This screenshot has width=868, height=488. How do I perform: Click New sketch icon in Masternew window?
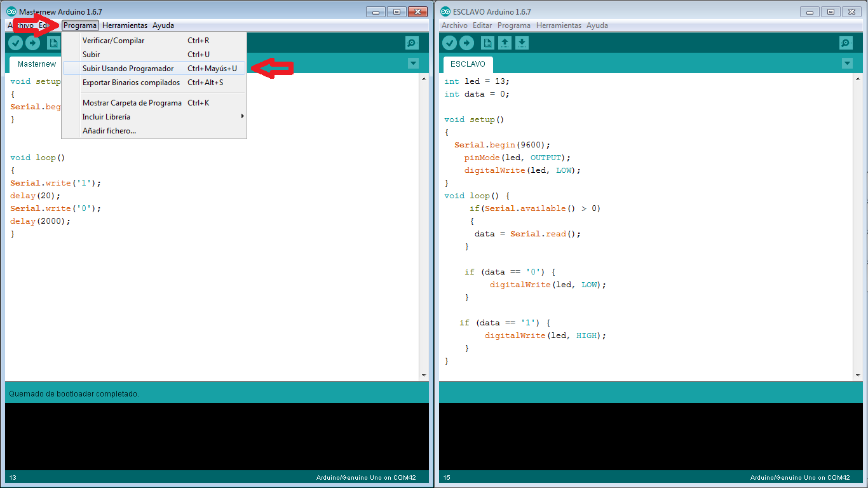(x=53, y=43)
